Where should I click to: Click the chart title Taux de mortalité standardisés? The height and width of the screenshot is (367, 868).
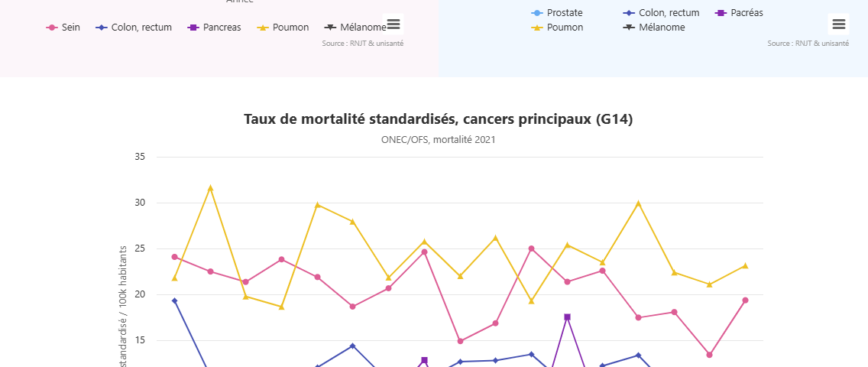point(438,119)
